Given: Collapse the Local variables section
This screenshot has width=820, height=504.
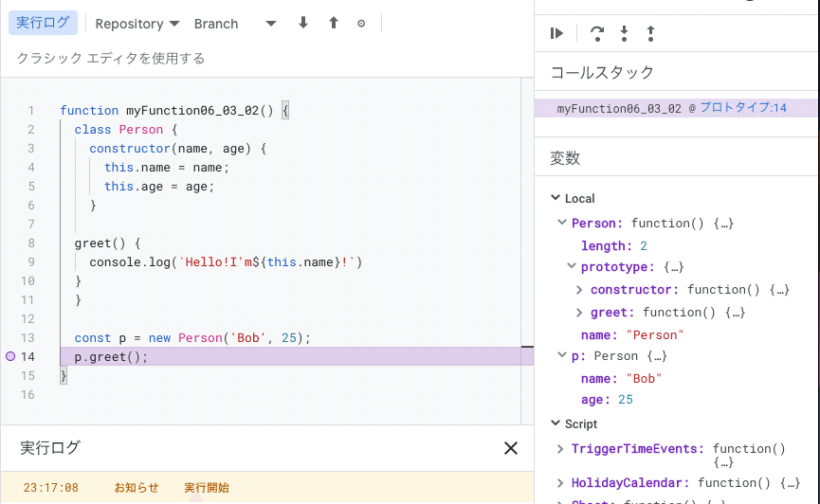Looking at the screenshot, I should click(x=556, y=198).
